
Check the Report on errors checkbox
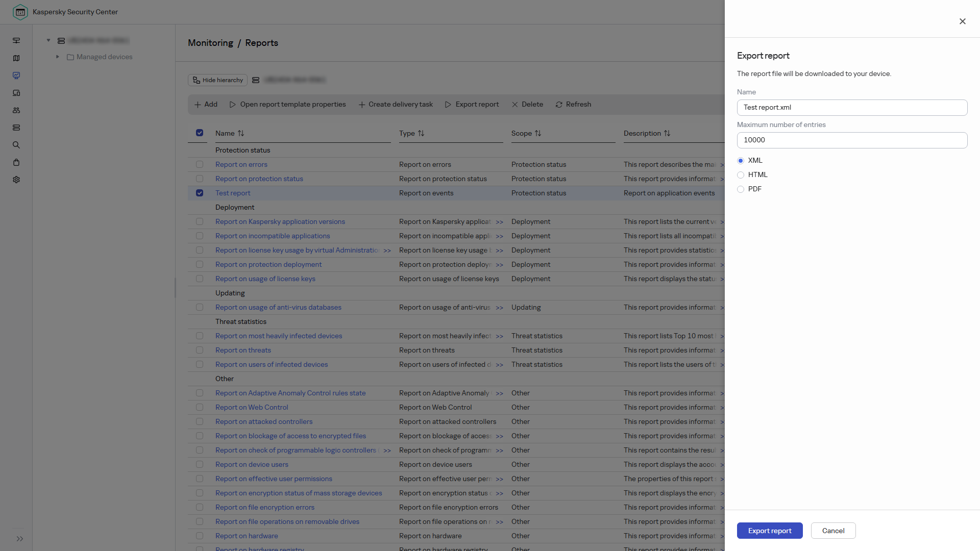(x=200, y=164)
